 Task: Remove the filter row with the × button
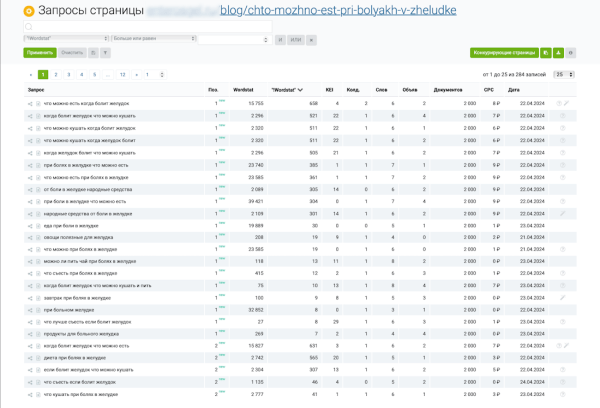click(312, 37)
